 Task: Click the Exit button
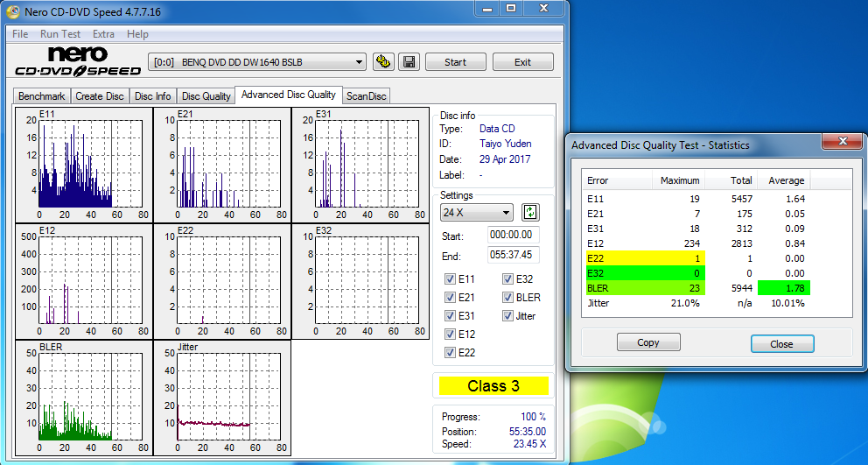[523, 62]
